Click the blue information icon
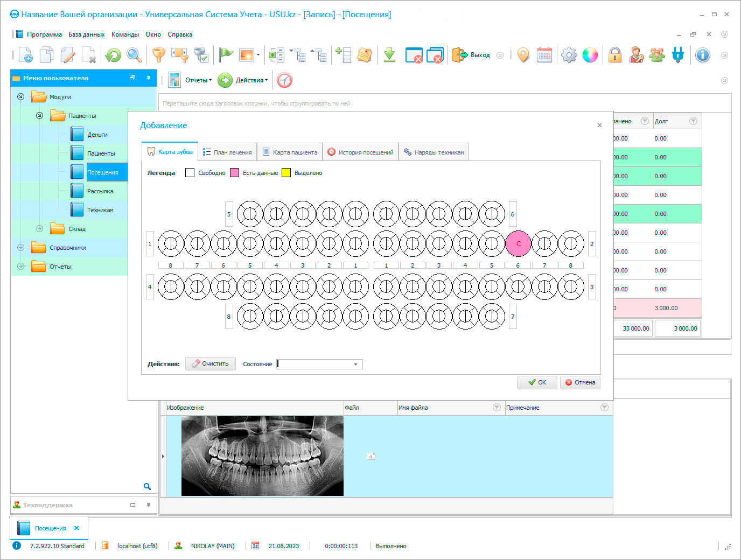 703,55
